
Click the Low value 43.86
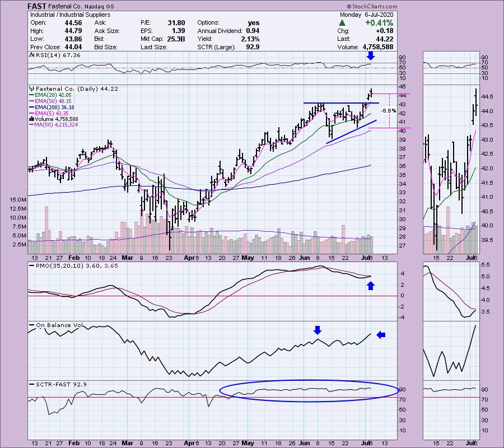click(x=73, y=39)
